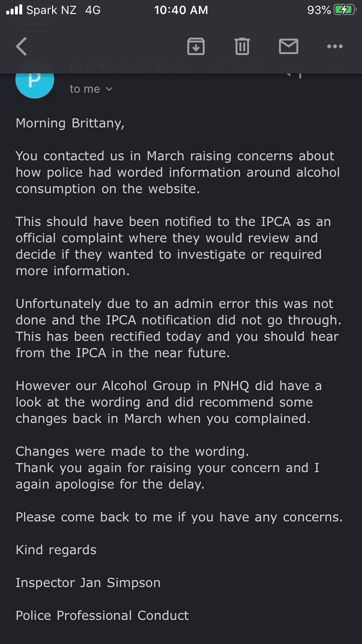The image size is (362, 644).
Task: Tap the "Please come back to me" line
Action: 179,517
